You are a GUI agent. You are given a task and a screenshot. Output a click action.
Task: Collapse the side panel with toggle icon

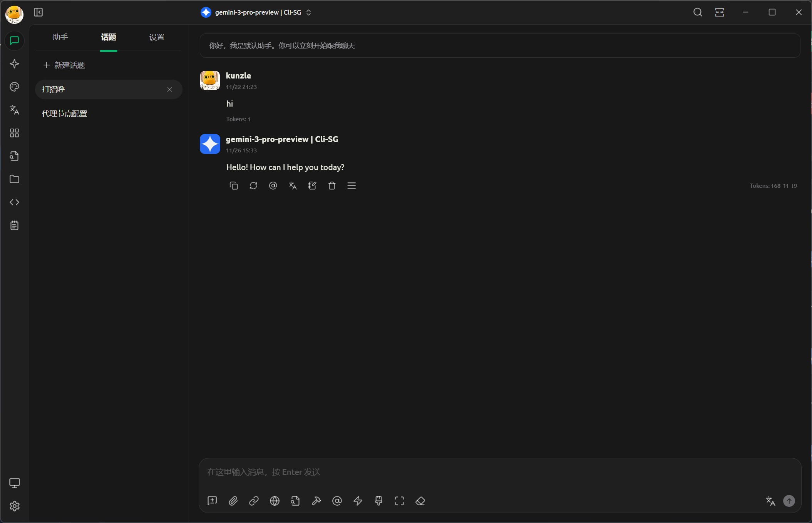coord(38,12)
